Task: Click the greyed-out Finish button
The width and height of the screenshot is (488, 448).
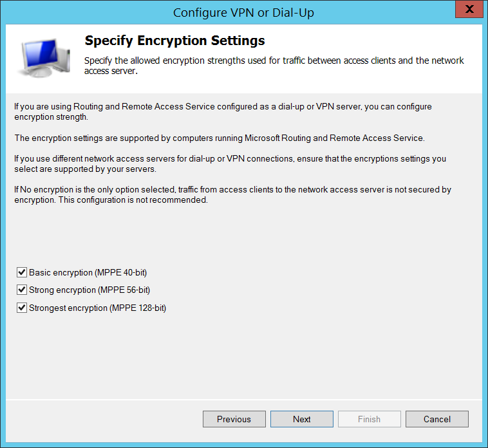Action: click(369, 419)
